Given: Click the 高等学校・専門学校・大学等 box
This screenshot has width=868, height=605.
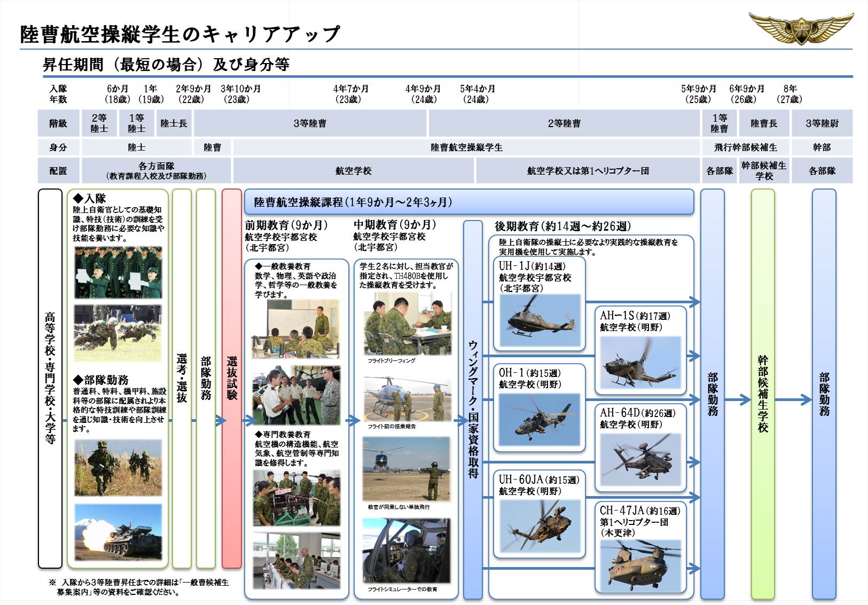Looking at the screenshot, I should tap(50, 378).
